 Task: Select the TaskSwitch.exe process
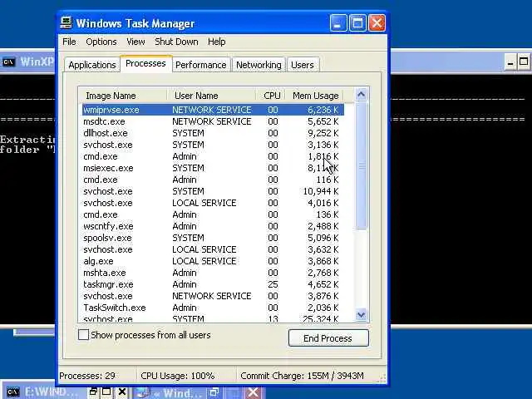[x=213, y=308]
